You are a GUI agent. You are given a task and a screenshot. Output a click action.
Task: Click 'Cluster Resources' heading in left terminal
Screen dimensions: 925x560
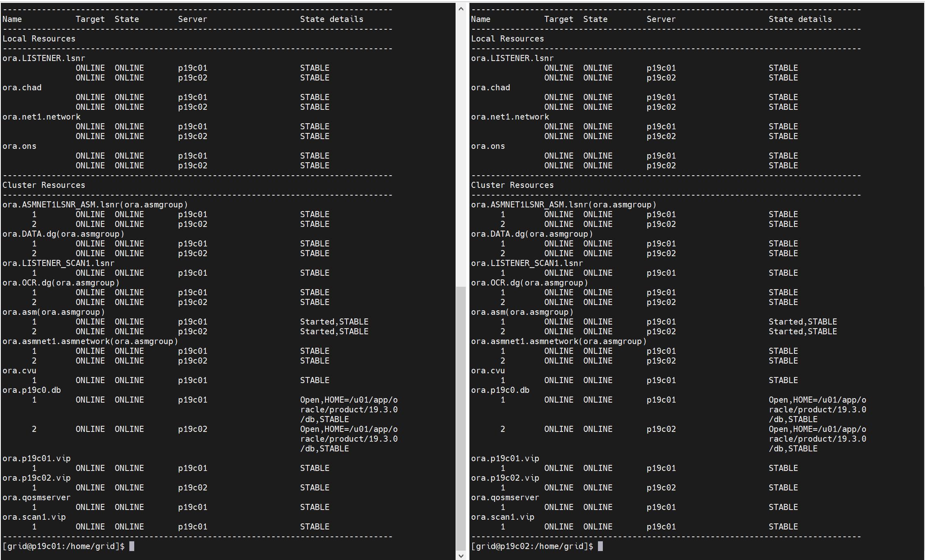(x=44, y=185)
